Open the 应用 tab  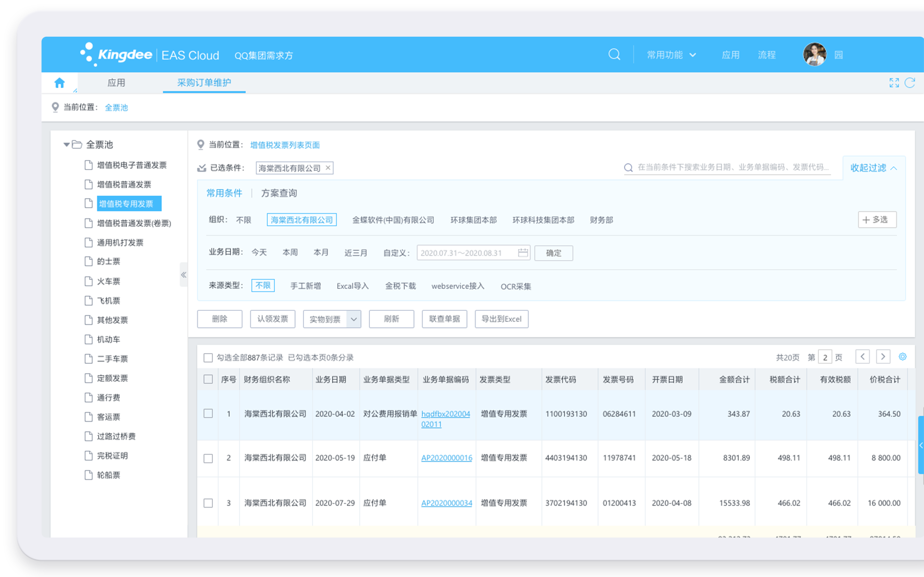pos(116,83)
